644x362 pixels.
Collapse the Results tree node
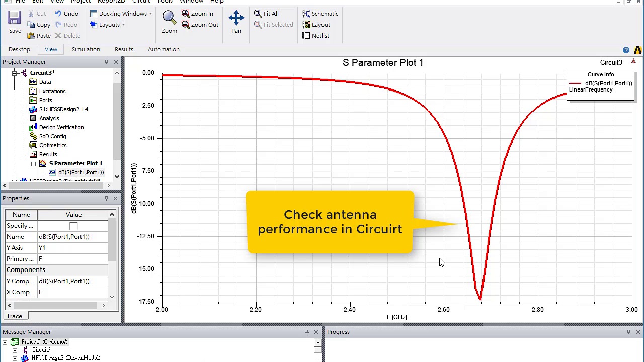tap(24, 154)
